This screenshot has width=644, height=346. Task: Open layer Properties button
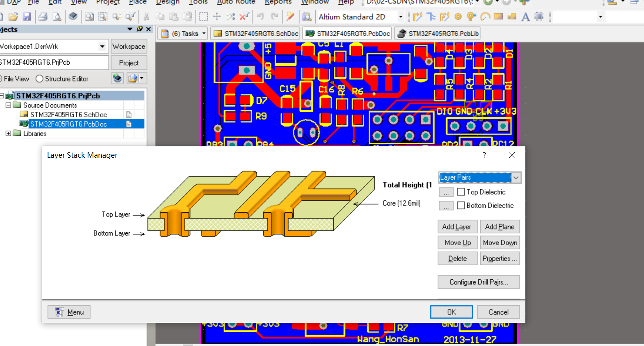click(500, 259)
